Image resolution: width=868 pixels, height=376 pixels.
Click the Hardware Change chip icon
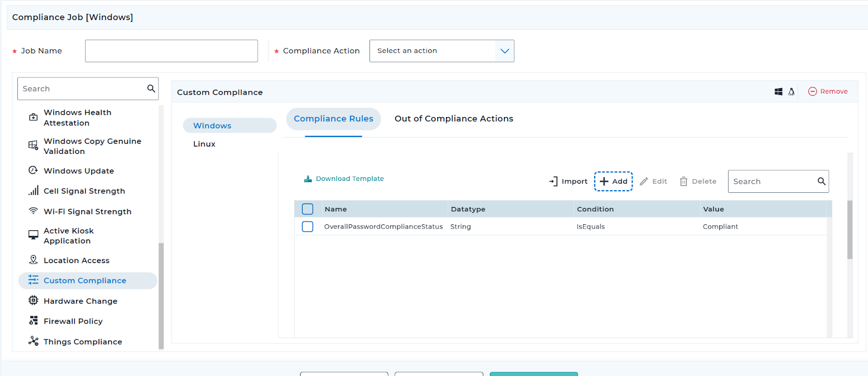click(33, 301)
